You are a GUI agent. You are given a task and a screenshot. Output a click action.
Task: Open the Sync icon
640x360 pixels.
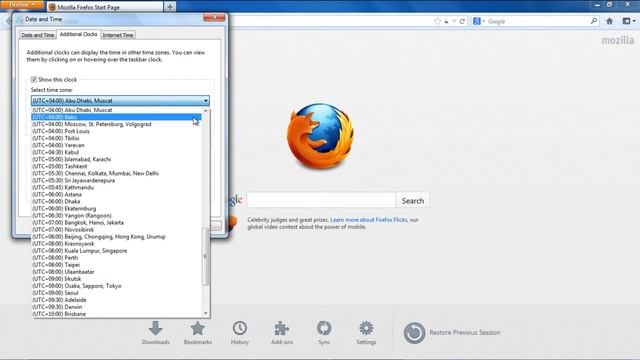click(324, 328)
